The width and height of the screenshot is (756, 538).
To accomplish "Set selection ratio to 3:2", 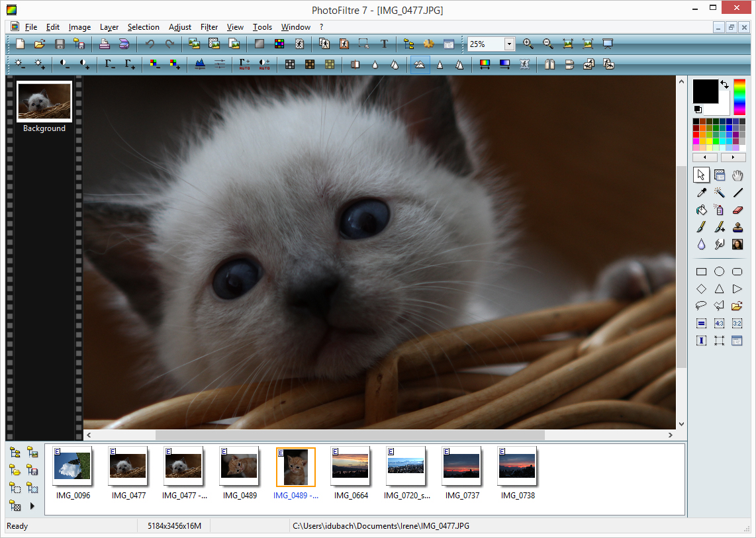I will pos(737,324).
